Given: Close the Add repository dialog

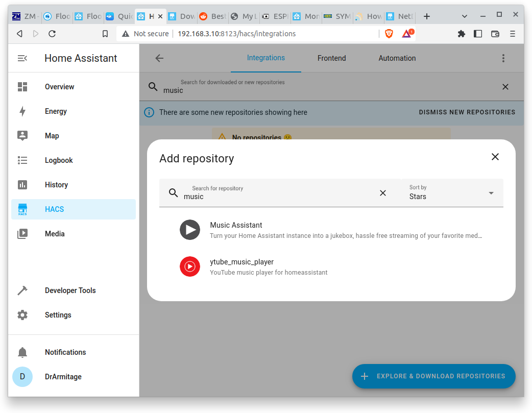Looking at the screenshot, I should pyautogui.click(x=495, y=157).
